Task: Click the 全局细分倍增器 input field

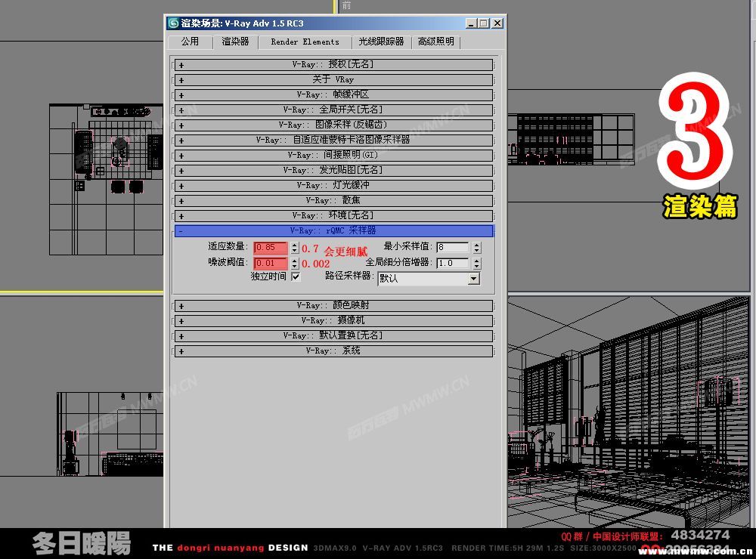Action: point(453,263)
